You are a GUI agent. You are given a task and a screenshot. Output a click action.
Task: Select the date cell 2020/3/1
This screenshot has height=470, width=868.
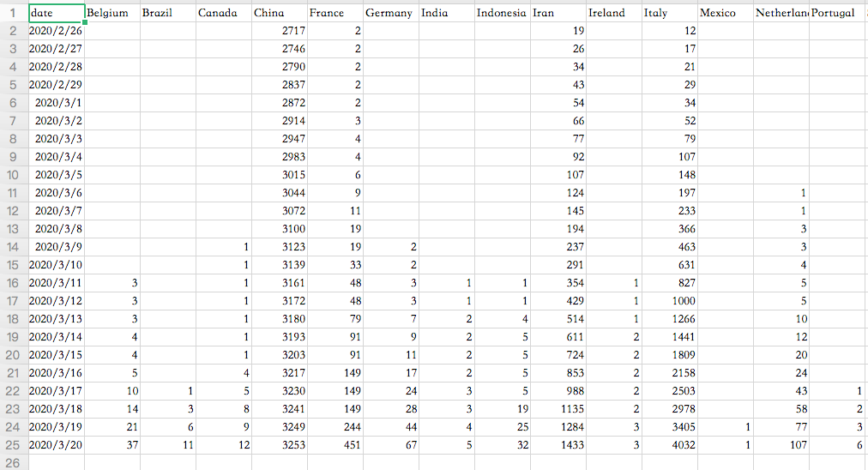point(57,103)
